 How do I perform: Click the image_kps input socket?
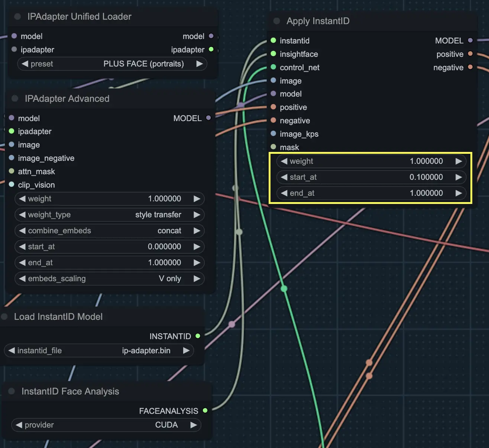(x=273, y=133)
